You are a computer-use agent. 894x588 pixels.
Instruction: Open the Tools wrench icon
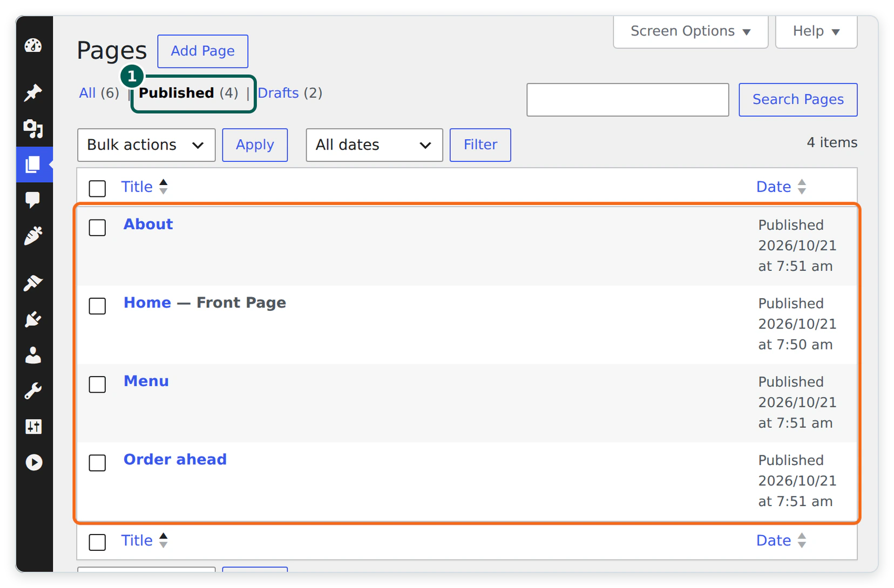pos(33,391)
